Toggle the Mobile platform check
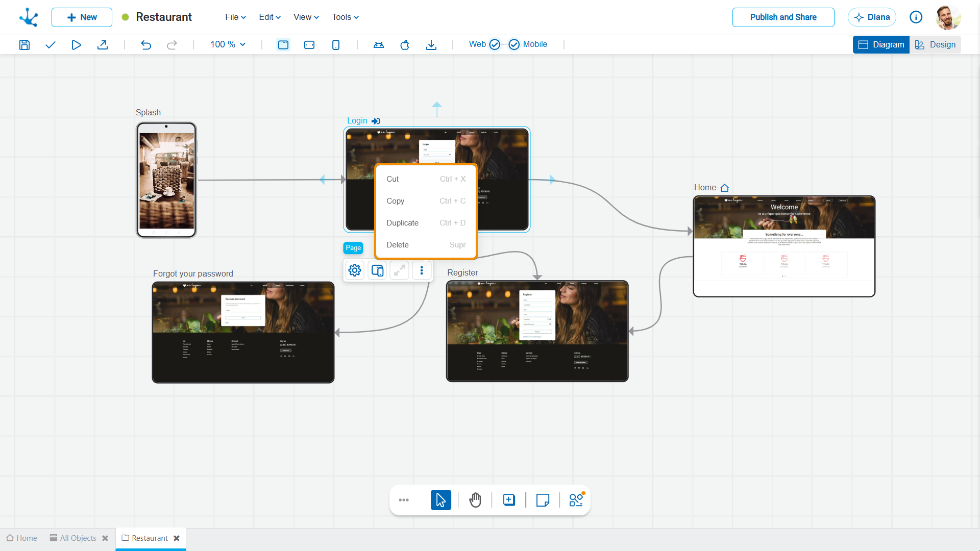 514,44
